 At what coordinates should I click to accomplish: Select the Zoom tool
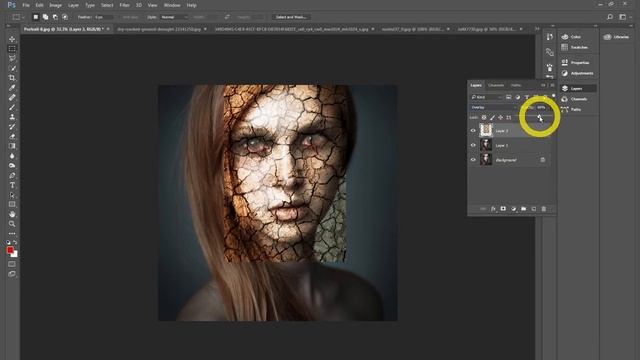(x=12, y=224)
